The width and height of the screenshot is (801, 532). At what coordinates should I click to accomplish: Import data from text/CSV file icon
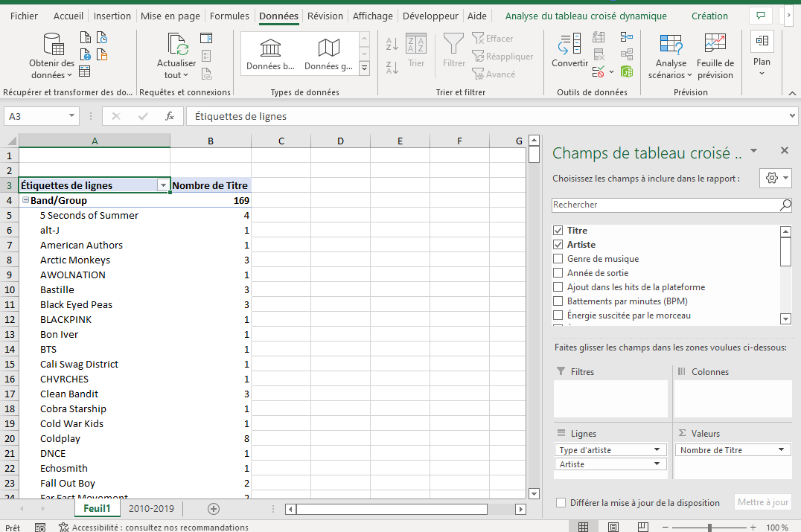point(86,37)
